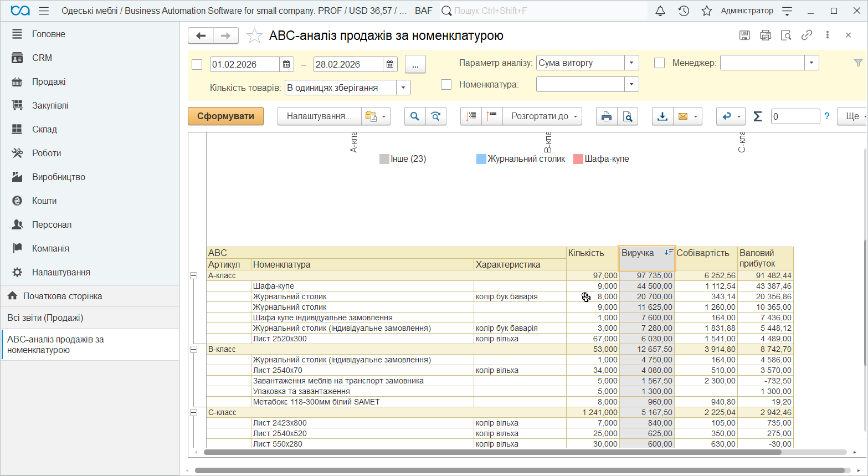Open the Продажі menu section
868x476 pixels.
click(49, 81)
